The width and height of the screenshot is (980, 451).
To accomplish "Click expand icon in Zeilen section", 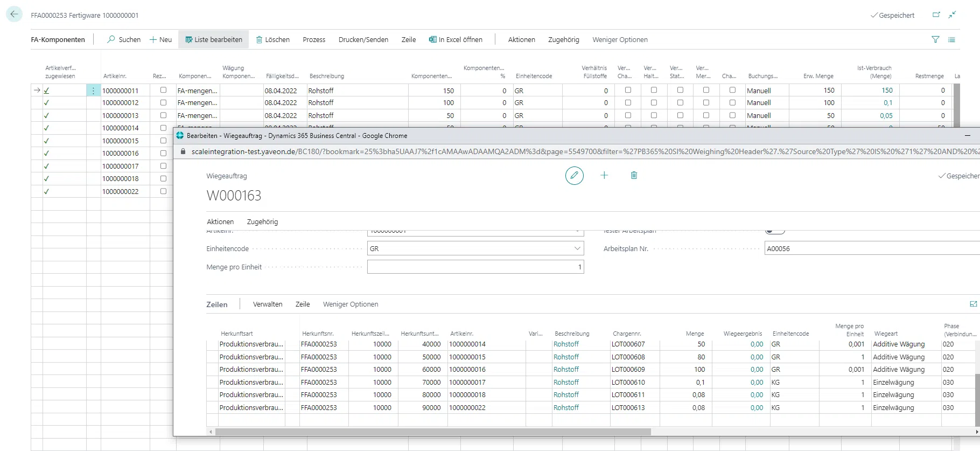I will [x=973, y=304].
